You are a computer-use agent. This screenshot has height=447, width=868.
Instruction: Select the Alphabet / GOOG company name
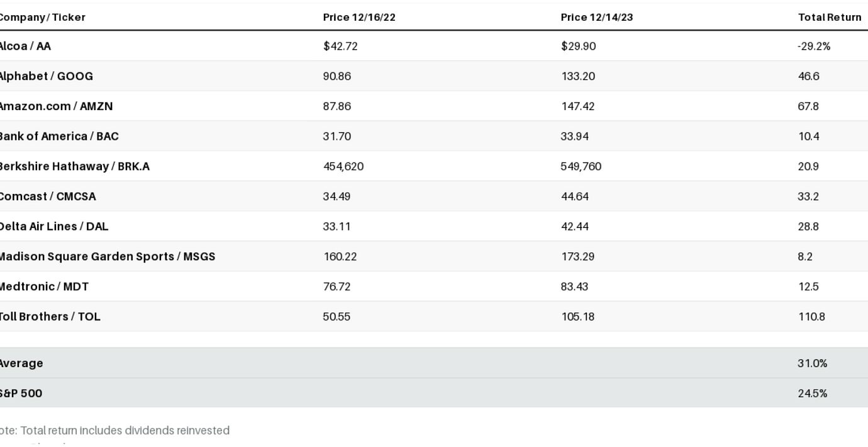(45, 76)
